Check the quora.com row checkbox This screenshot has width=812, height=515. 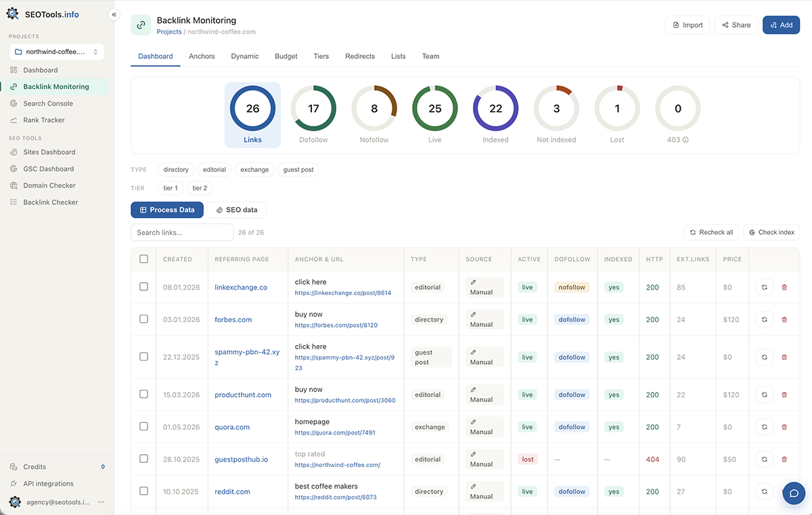(x=143, y=426)
